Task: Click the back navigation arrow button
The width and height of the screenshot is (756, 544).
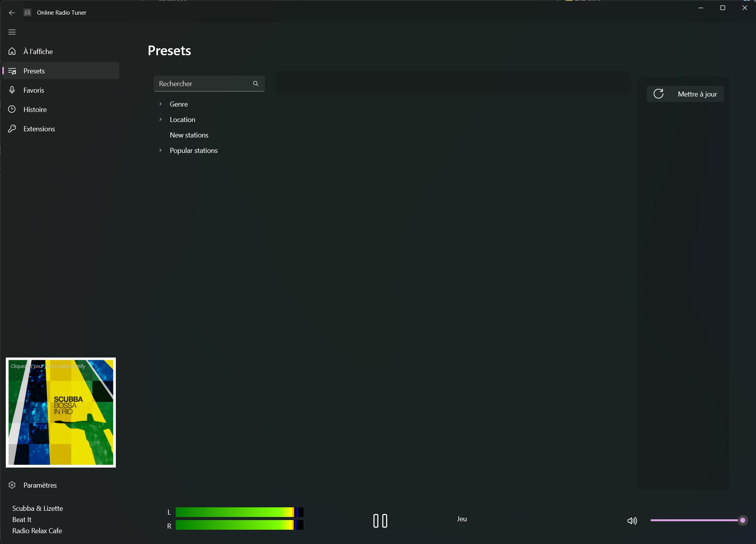Action: click(12, 12)
